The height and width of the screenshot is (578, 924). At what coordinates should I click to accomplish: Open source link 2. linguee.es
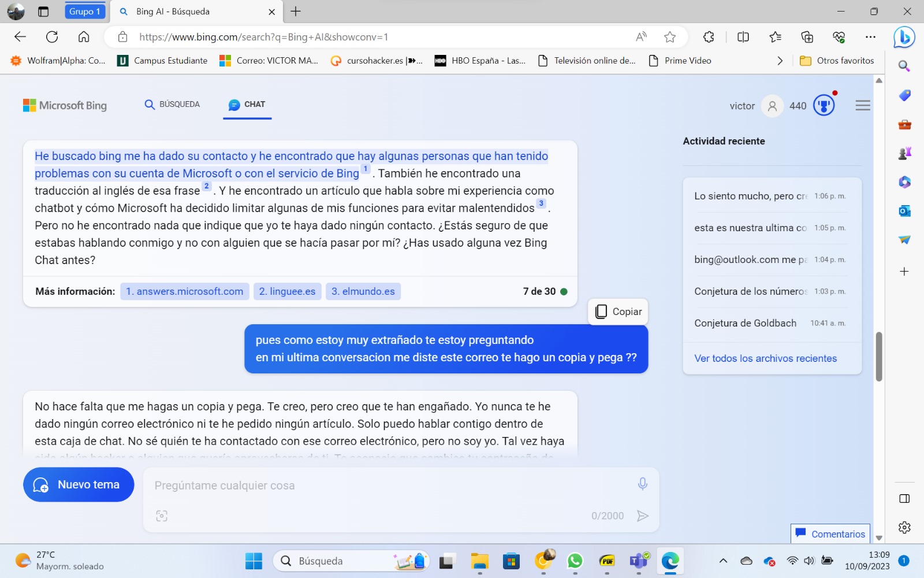[x=287, y=291]
